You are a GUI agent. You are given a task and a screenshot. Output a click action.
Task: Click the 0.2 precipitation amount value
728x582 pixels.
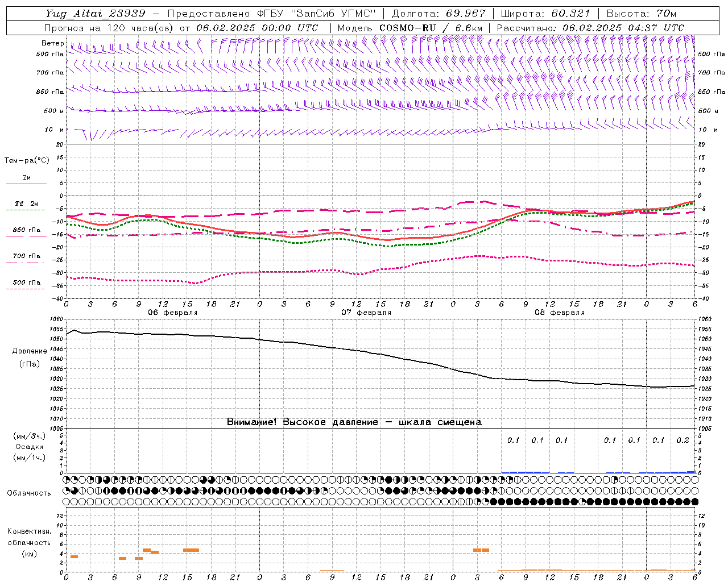click(x=682, y=440)
